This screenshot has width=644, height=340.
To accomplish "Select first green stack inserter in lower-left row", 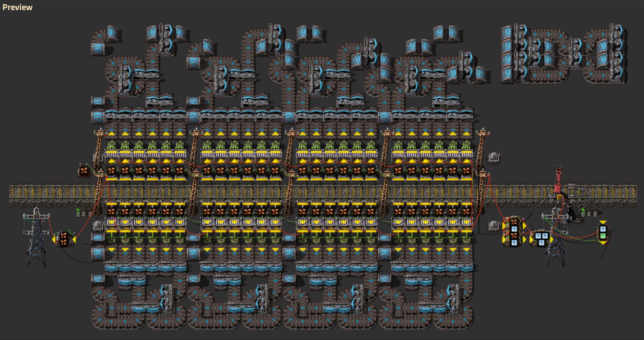I will [111, 238].
